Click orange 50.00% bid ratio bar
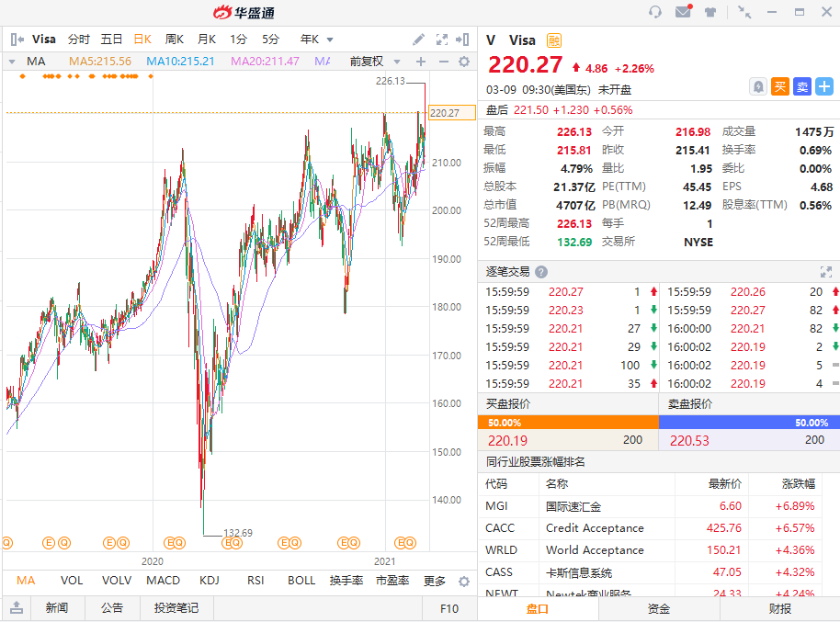Image resolution: width=840 pixels, height=622 pixels. 568,422
